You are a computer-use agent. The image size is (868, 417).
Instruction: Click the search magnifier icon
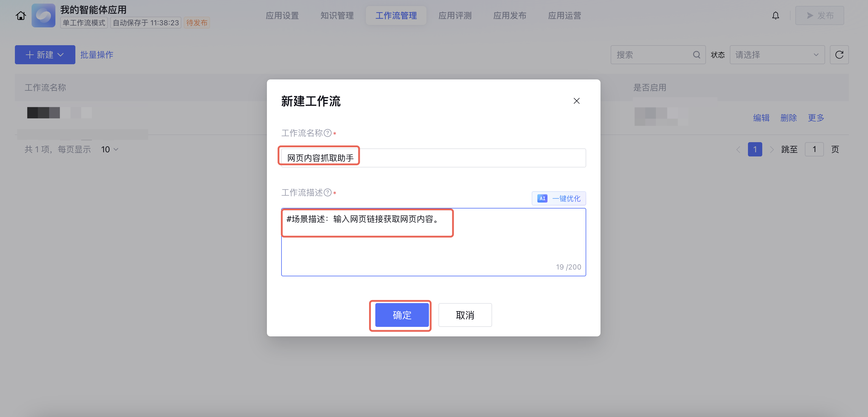tap(696, 54)
